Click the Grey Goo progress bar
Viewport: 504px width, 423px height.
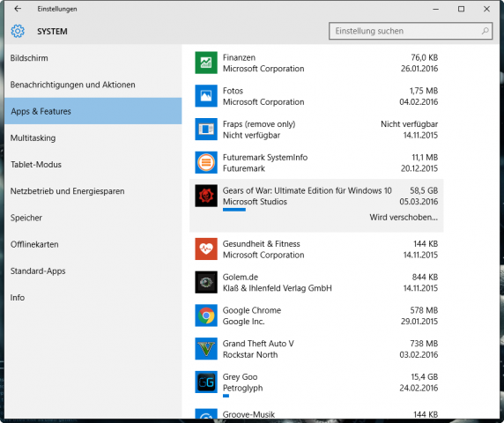pos(226,396)
